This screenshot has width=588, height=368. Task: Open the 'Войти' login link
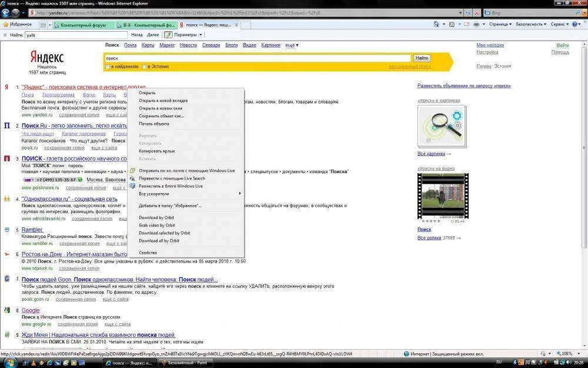point(563,45)
